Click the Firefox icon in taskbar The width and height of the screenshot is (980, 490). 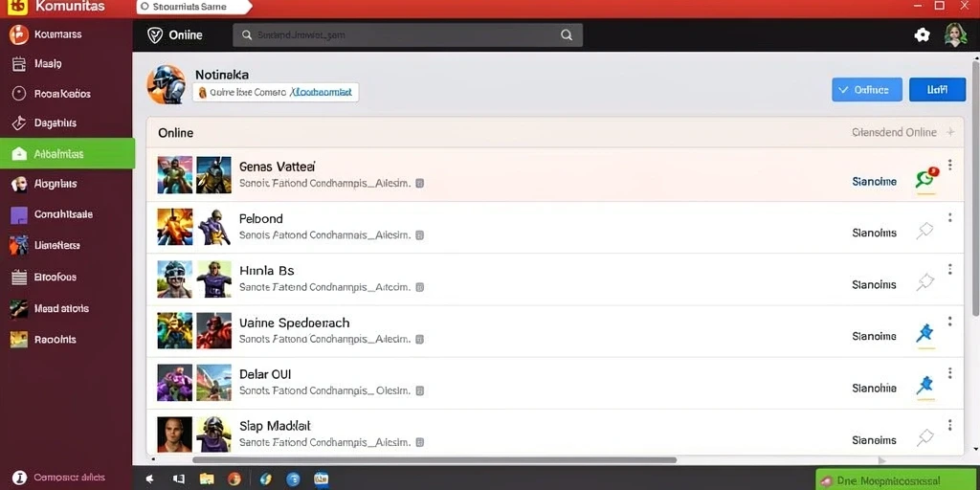click(234, 479)
